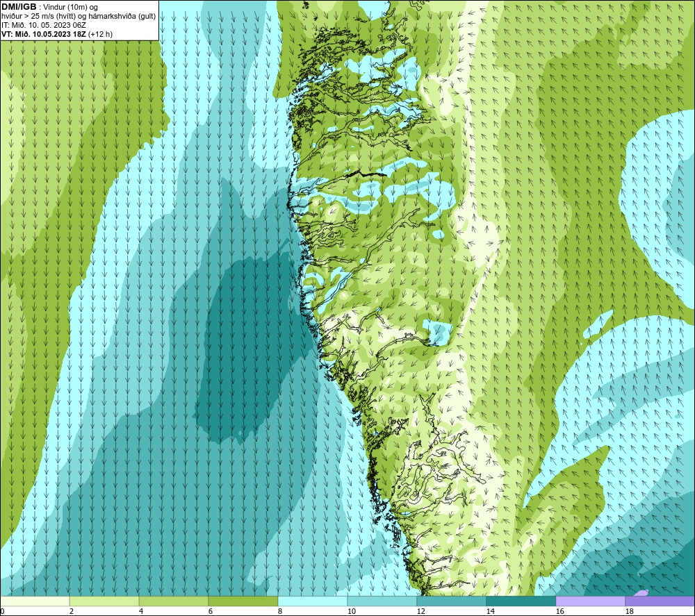Click the scale label '10'
This screenshot has height=616, width=695.
click(x=352, y=612)
